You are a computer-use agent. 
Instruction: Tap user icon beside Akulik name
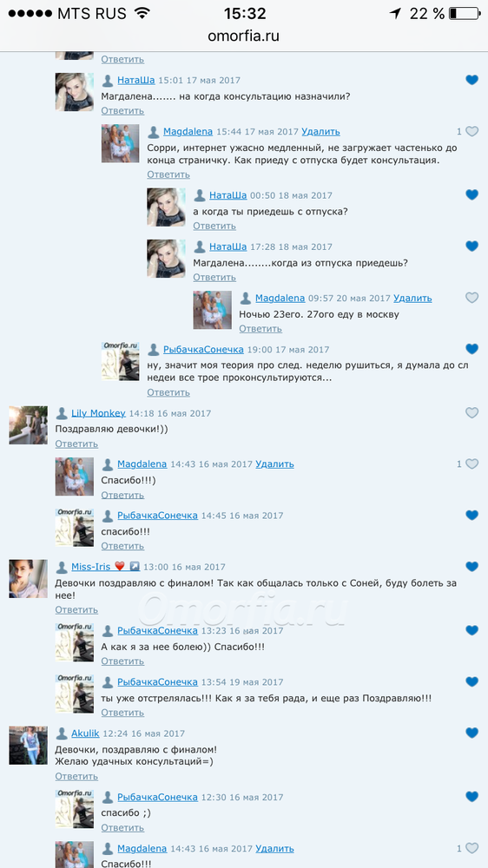pos(62,733)
